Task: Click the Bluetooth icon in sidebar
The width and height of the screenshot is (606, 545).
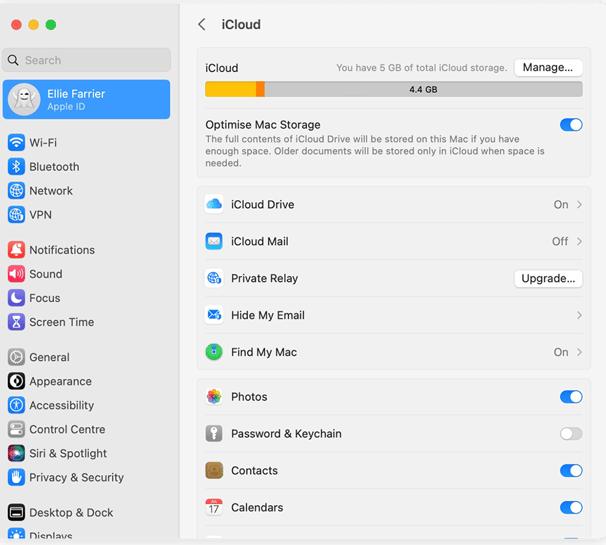Action: 16,167
